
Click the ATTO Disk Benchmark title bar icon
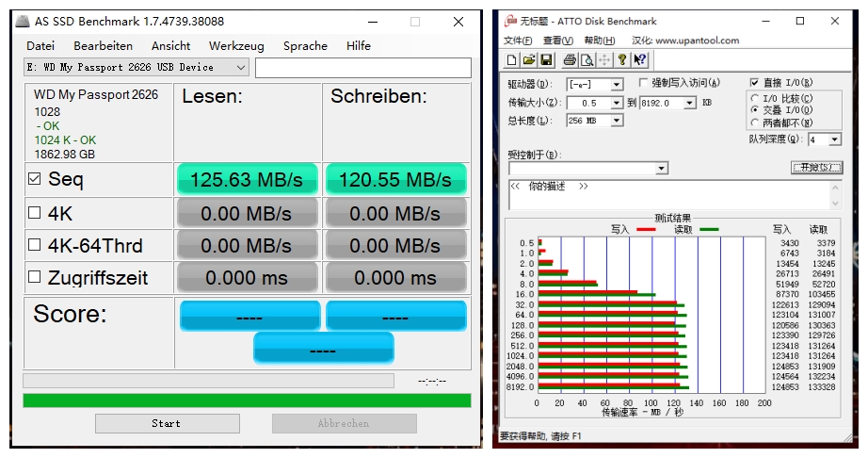tap(510, 21)
